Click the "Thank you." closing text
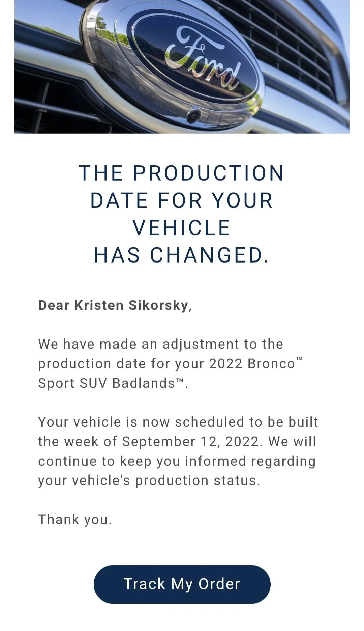The image size is (364, 631). [x=75, y=520]
